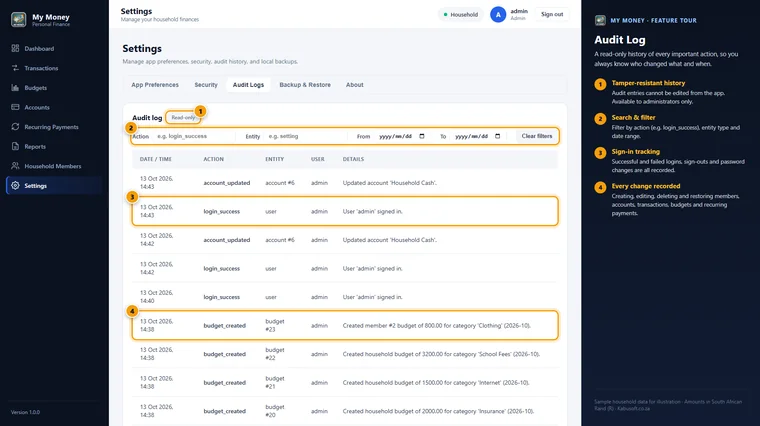This screenshot has width=760, height=426.
Task: Click 'Every change recorded' heading
Action: pos(646,186)
